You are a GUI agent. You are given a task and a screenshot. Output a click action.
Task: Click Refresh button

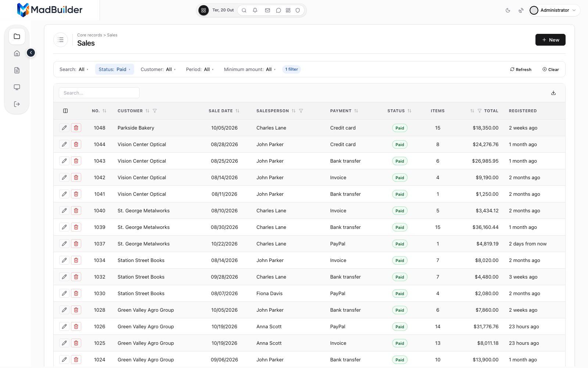coord(521,70)
